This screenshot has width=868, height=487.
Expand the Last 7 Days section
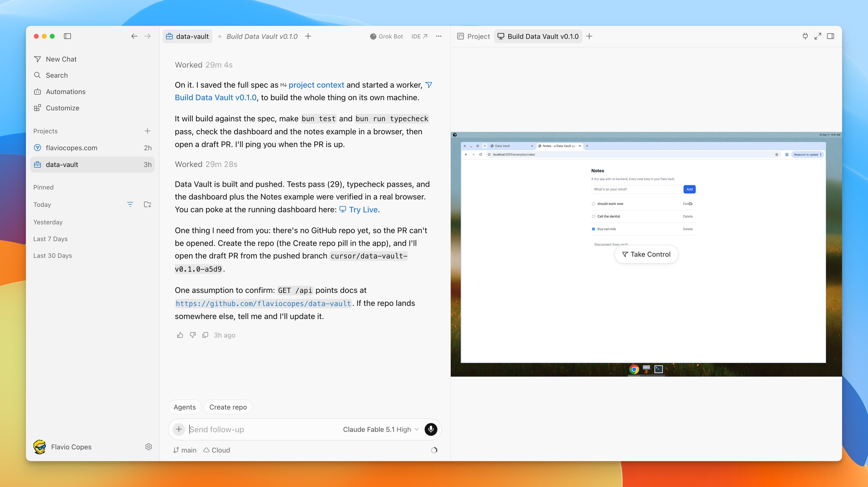[50, 239]
